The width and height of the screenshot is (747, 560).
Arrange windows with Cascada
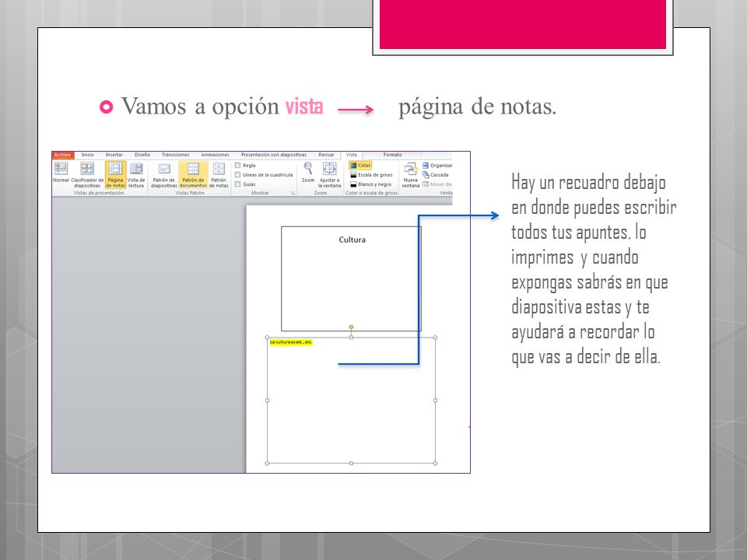[x=435, y=175]
